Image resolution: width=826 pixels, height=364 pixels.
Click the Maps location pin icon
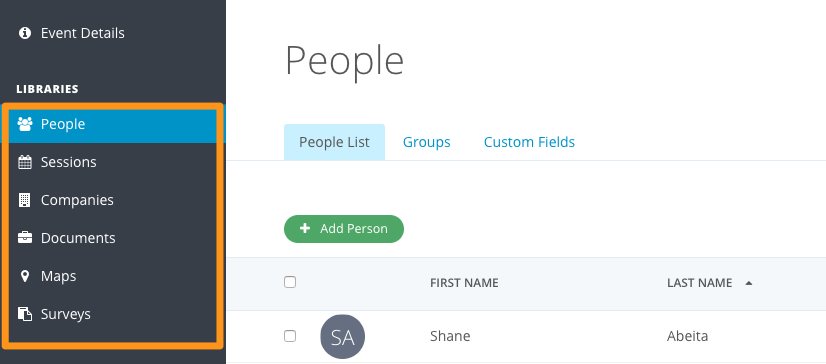[x=25, y=276]
